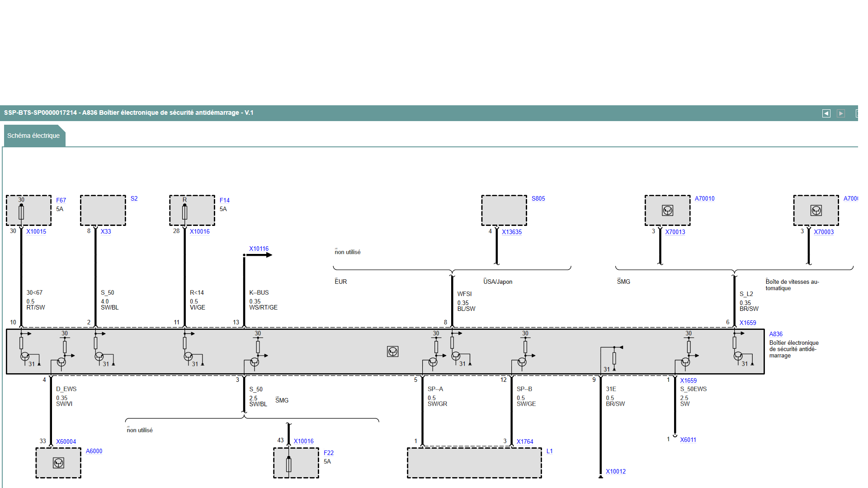Click the F22 fuse symbol
Image resolution: width=868 pixels, height=488 pixels.
(288, 464)
